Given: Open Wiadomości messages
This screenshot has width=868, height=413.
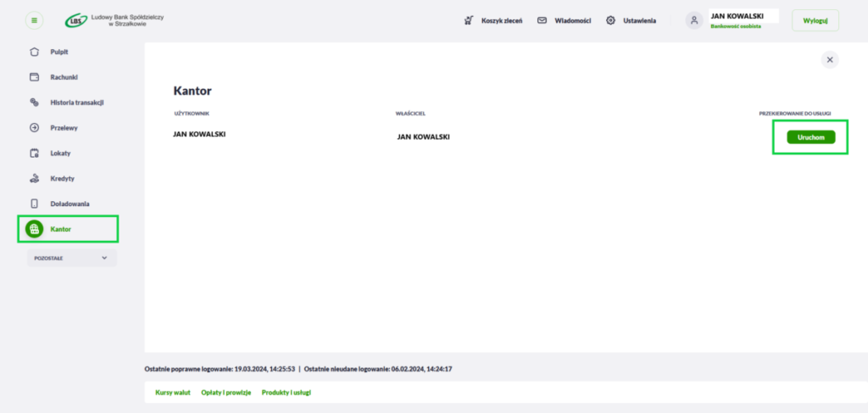Looking at the screenshot, I should 565,20.
